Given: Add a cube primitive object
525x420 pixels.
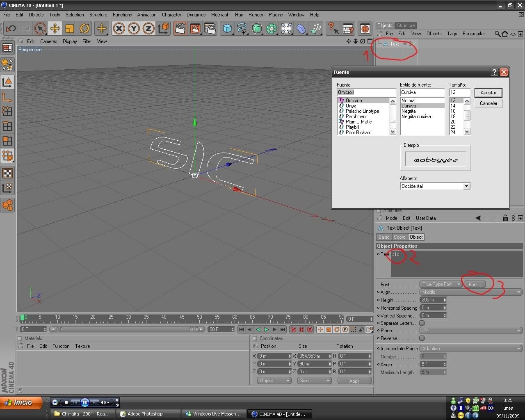Looking at the screenshot, I should [x=227, y=28].
